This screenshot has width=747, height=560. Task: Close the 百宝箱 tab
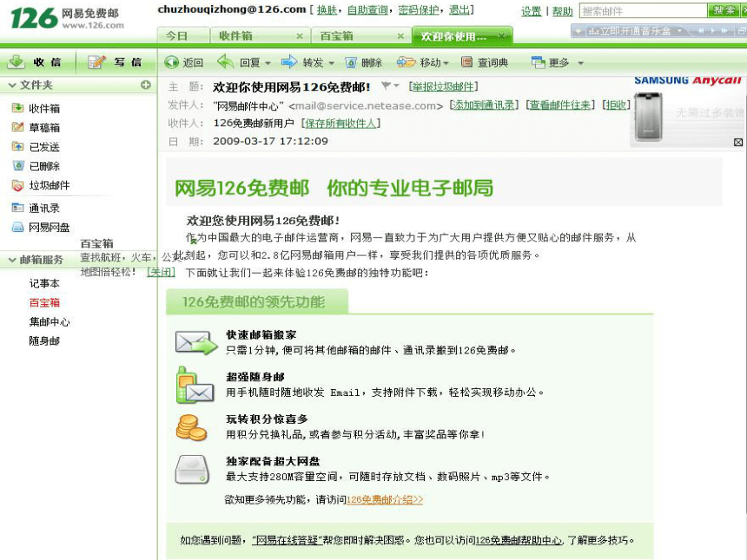[x=400, y=36]
